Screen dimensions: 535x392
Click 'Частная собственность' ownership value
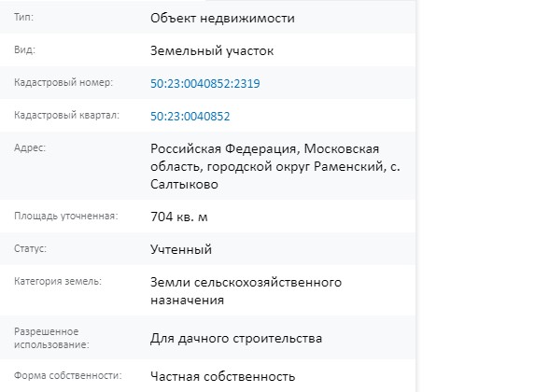(x=223, y=377)
